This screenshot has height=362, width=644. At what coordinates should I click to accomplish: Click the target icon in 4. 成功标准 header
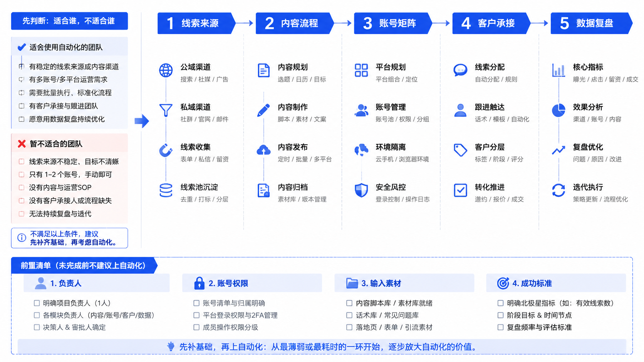pyautogui.click(x=503, y=283)
